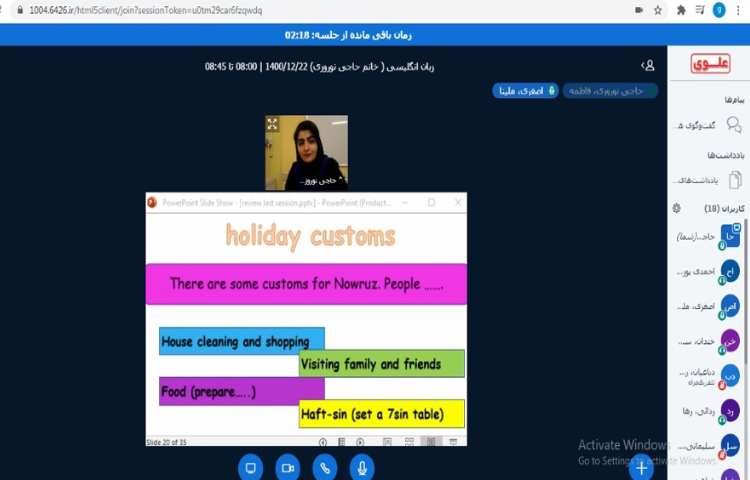The width and height of the screenshot is (750, 480).
Task: Toggle the webcam sharing button
Action: pos(288,467)
